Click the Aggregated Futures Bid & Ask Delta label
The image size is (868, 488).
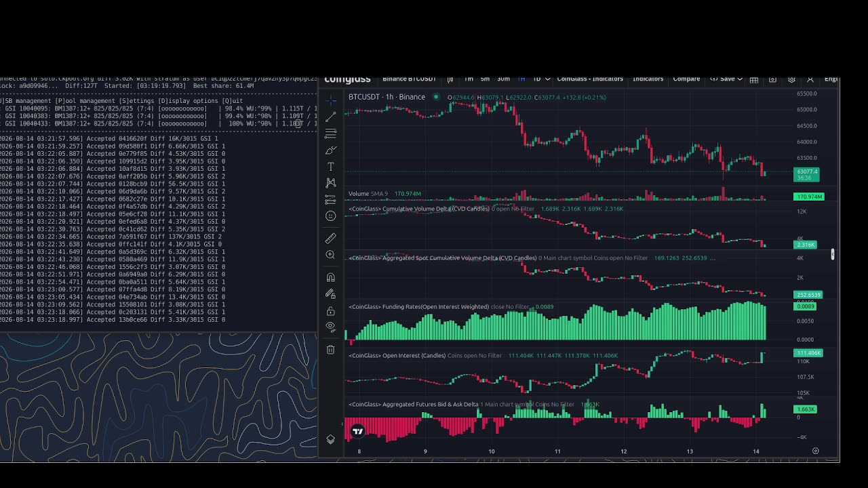point(413,405)
